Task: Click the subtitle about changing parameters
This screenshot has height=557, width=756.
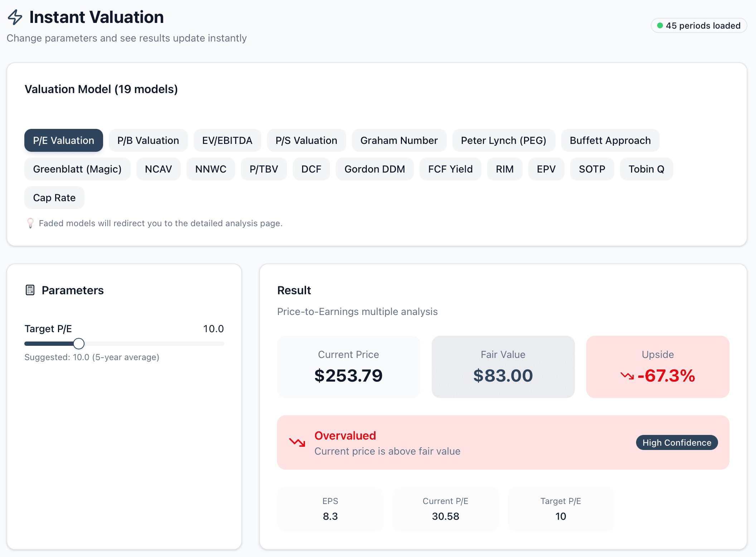Action: [127, 38]
